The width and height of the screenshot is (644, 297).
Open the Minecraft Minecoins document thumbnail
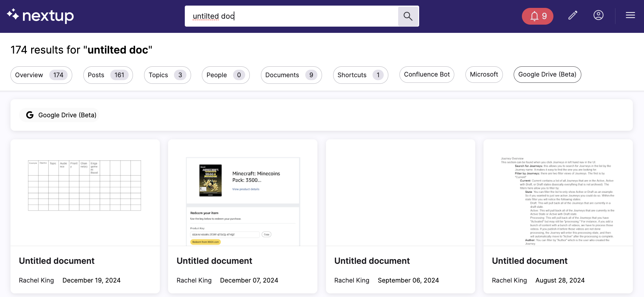243,193
